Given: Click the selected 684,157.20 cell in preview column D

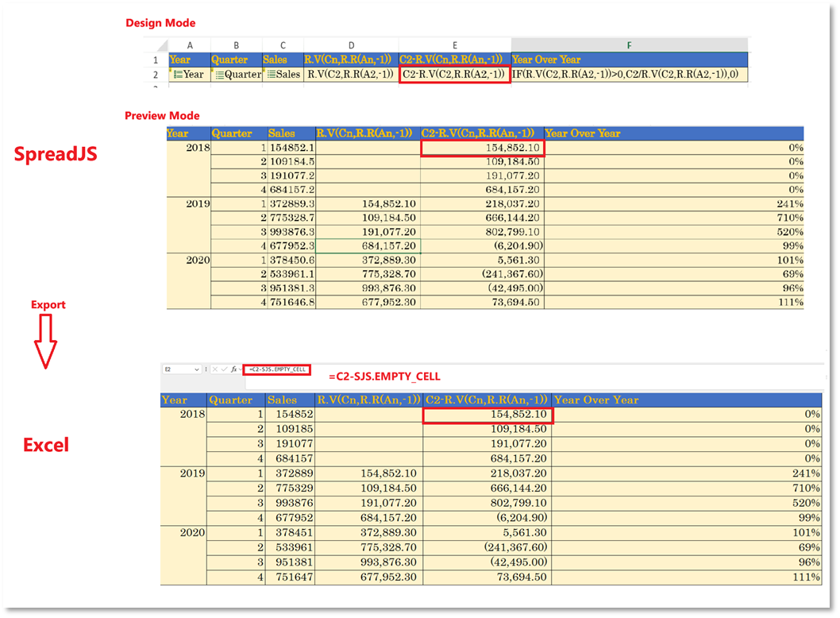Looking at the screenshot, I should (x=368, y=246).
